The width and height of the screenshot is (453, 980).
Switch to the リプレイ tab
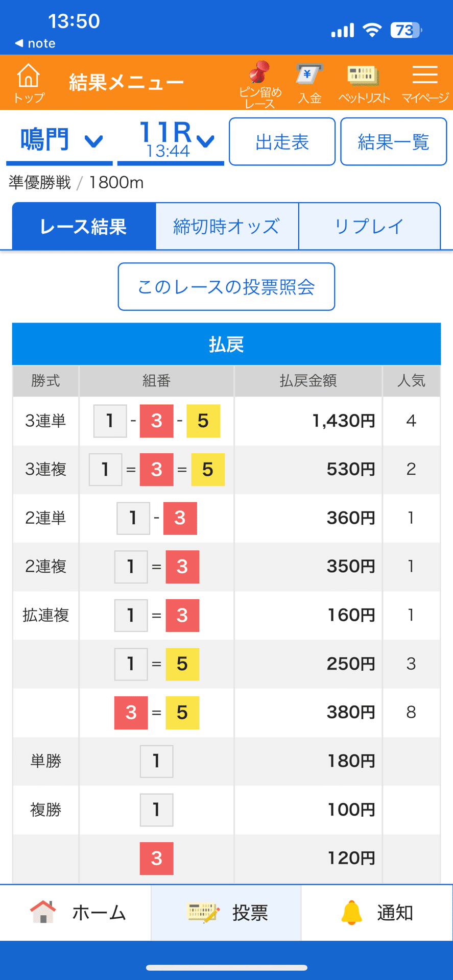coord(369,226)
